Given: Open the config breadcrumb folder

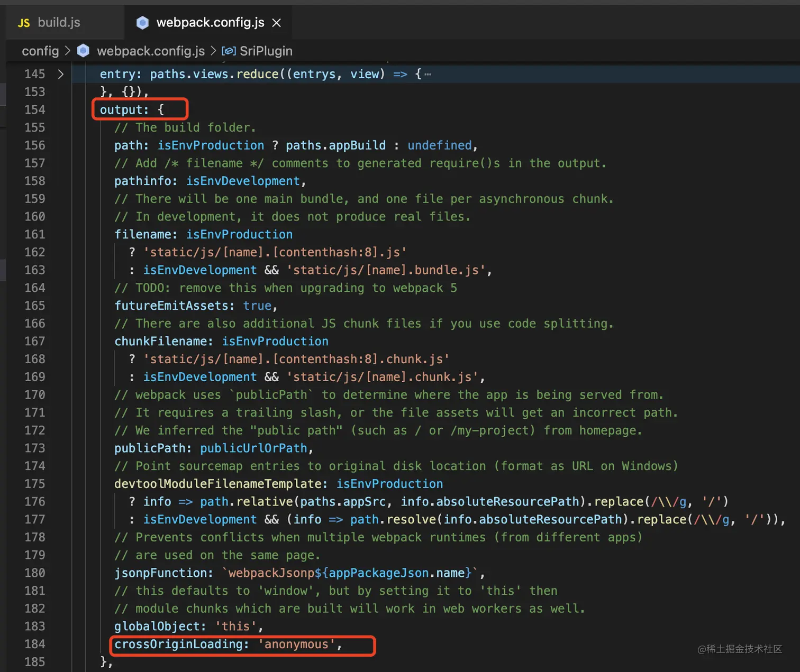Looking at the screenshot, I should pyautogui.click(x=40, y=51).
